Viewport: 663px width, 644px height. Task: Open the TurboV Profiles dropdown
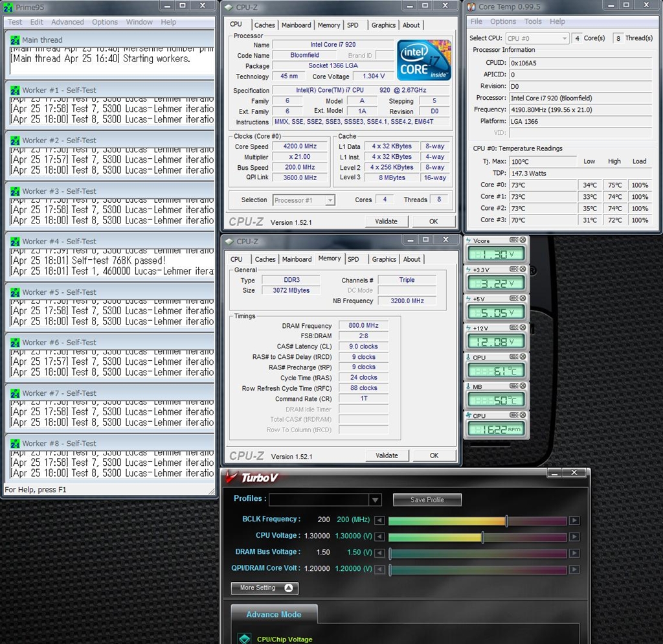pyautogui.click(x=375, y=500)
